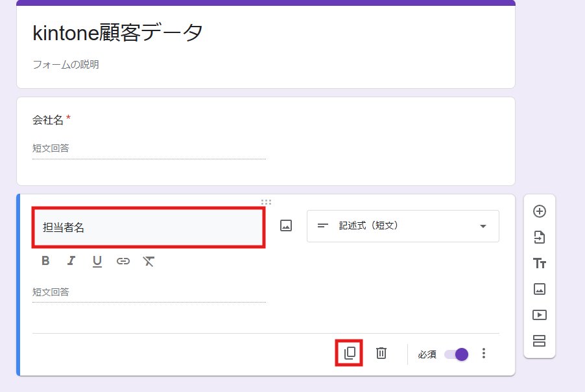This screenshot has width=585, height=392.
Task: Click the insert link icon
Action: [123, 261]
